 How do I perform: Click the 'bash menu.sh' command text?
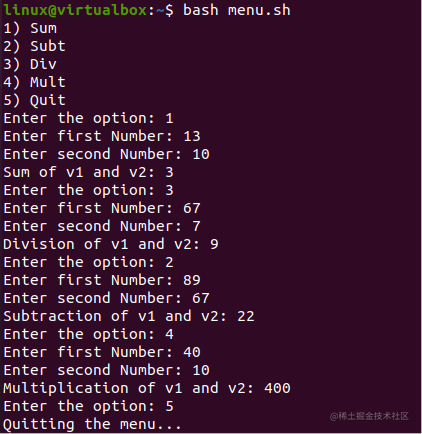pos(237,10)
